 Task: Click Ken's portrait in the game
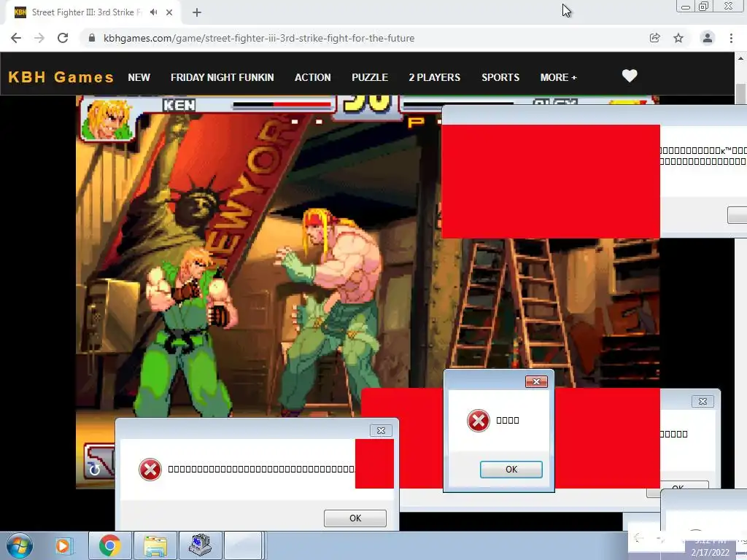(x=108, y=119)
